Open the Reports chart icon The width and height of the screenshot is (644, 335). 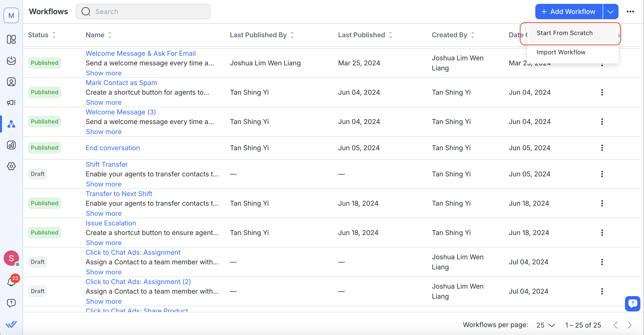11,145
